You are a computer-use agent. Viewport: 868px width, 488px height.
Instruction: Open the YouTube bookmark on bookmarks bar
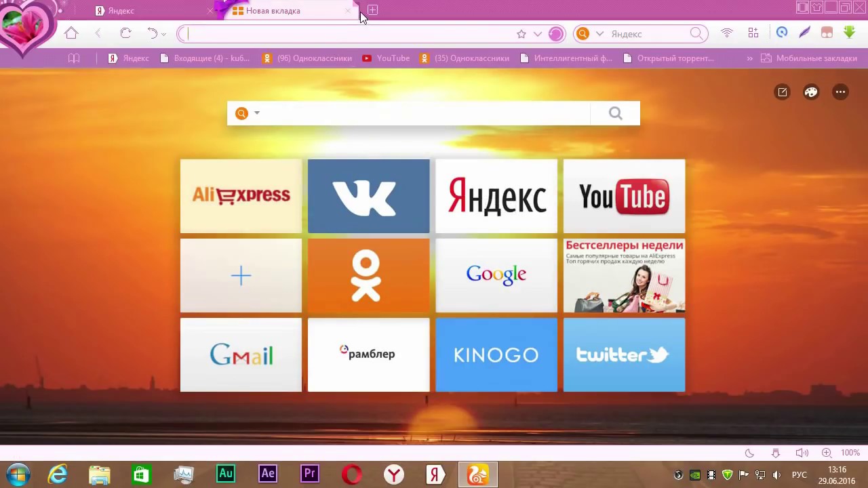(386, 58)
